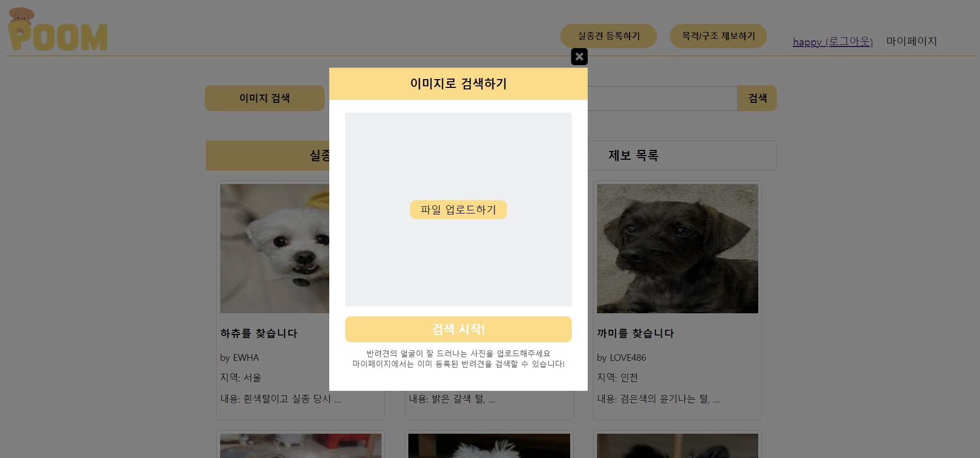Open 목격/구조 제보하기 page
This screenshot has height=458, width=980.
pyautogui.click(x=718, y=36)
